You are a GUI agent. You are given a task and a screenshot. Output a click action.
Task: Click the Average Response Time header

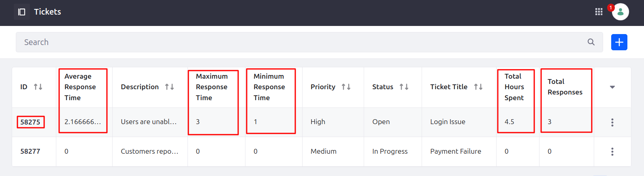point(80,87)
